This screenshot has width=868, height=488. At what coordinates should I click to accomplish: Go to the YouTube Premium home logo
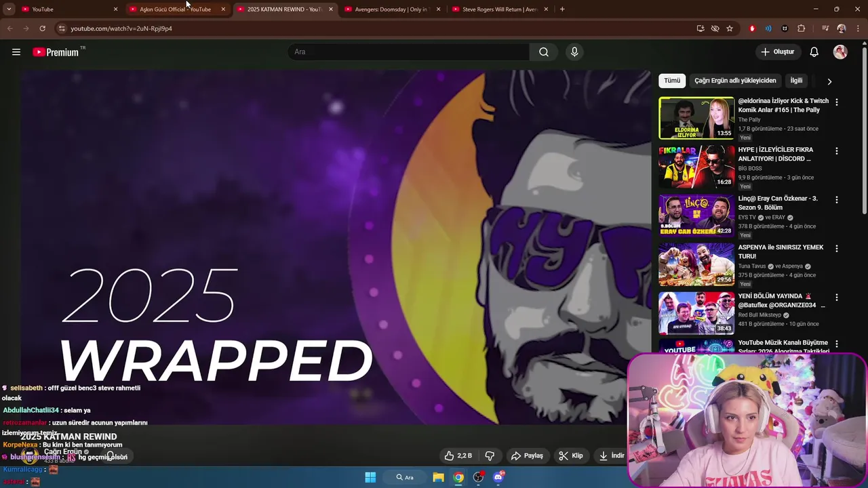56,52
